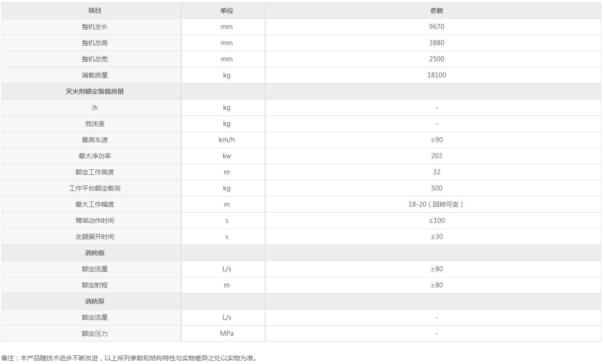This screenshot has width=603, height=364.
Task: Click the 参数 column header
Action: click(x=436, y=11)
